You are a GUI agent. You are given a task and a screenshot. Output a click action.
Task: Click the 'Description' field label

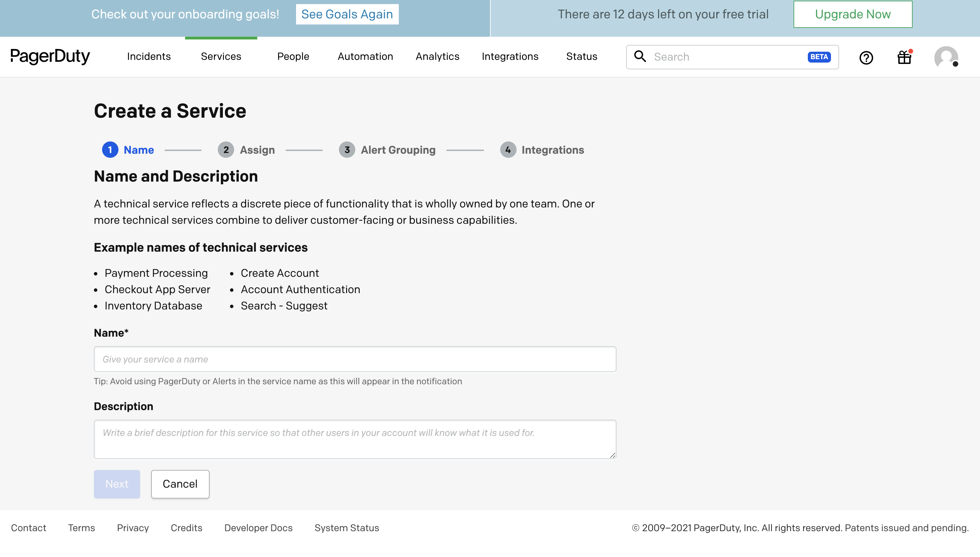(x=123, y=406)
